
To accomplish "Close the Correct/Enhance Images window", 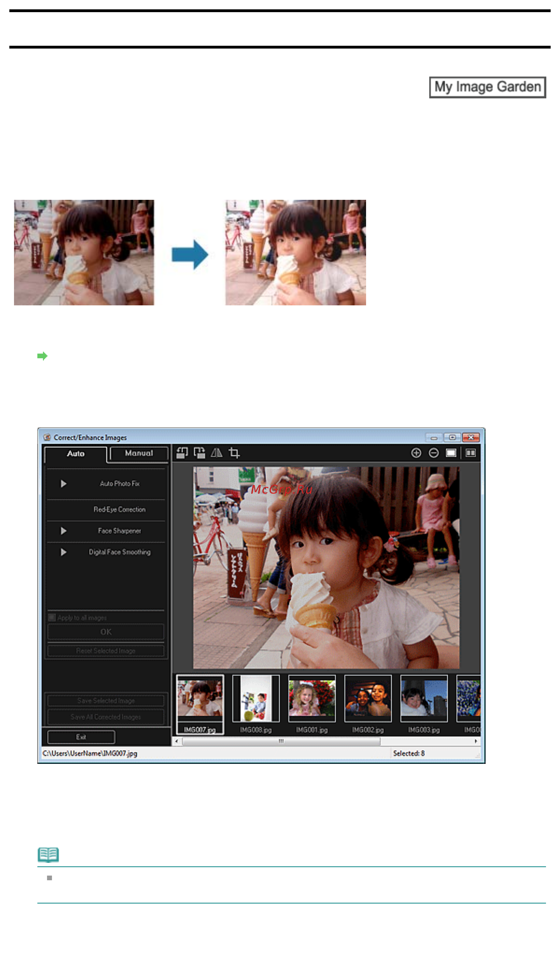I will [471, 438].
